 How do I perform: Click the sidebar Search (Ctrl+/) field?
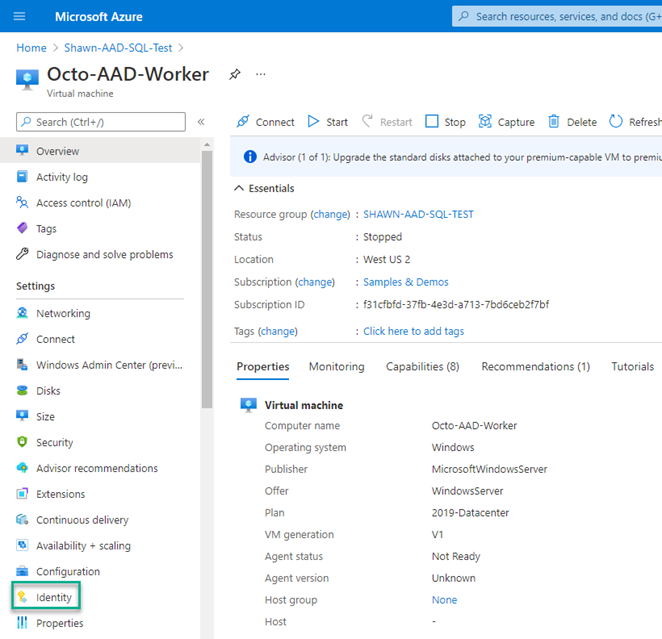coord(101,122)
